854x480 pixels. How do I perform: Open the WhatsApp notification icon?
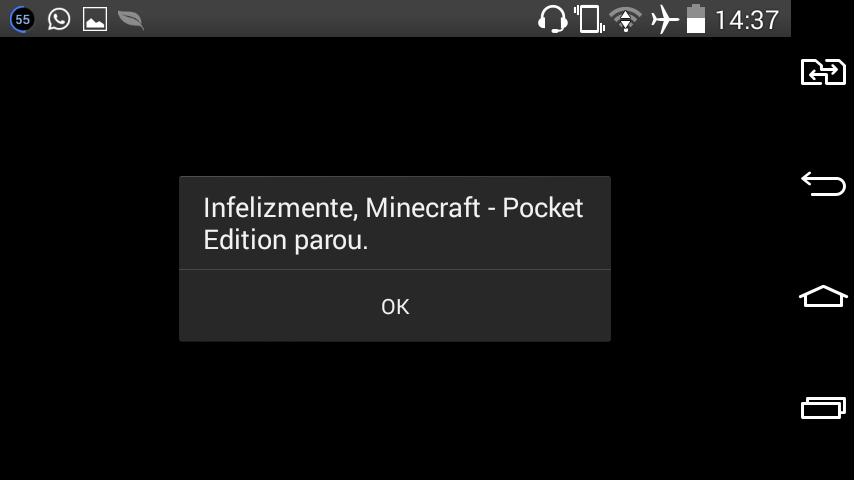[x=59, y=19]
